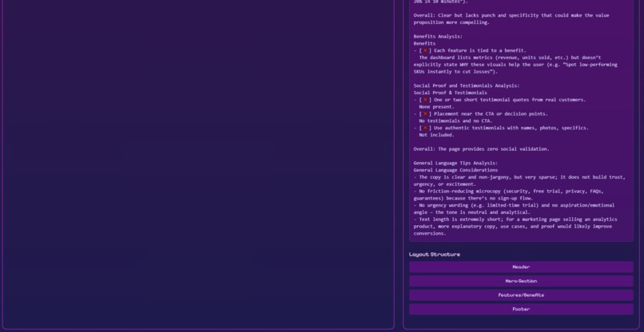
Task: Click 'General Language Tips Analysis:' text
Action: [455, 163]
